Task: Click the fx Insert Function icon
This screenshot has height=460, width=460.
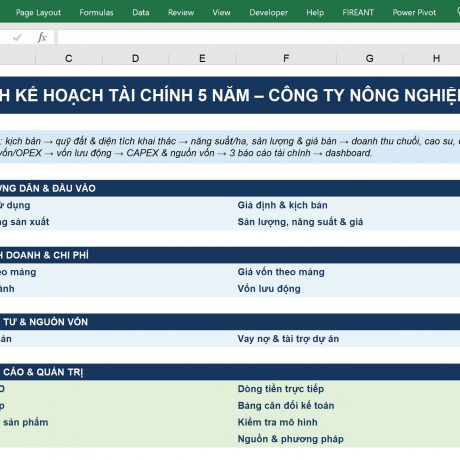Action: click(42, 37)
